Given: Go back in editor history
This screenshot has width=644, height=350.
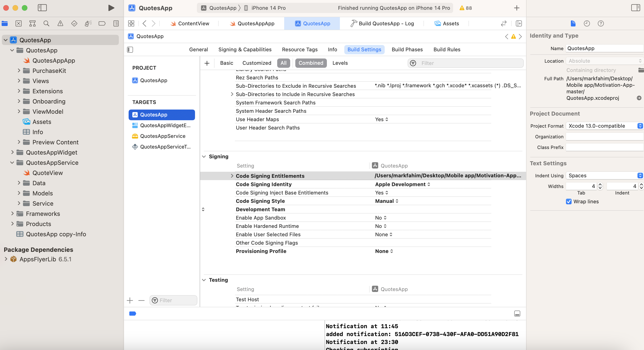Looking at the screenshot, I should click(144, 23).
